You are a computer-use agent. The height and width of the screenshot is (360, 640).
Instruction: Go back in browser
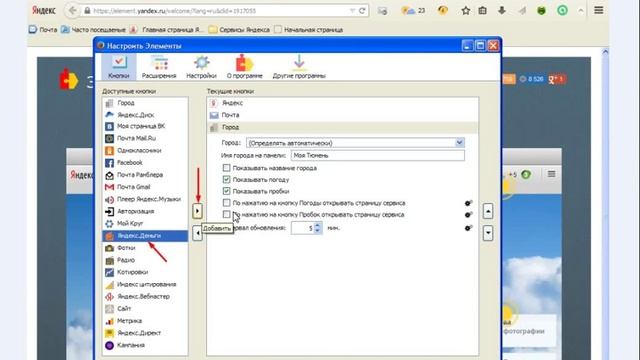(x=72, y=11)
